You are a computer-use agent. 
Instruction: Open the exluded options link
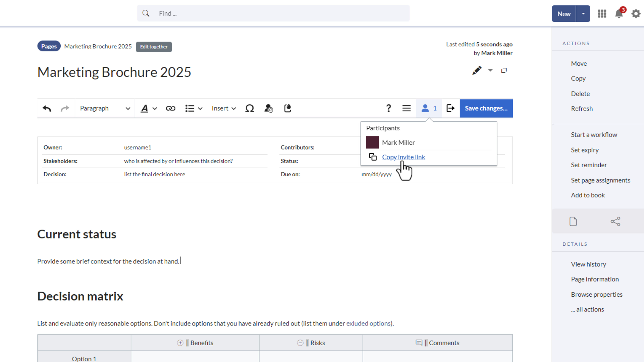click(368, 323)
